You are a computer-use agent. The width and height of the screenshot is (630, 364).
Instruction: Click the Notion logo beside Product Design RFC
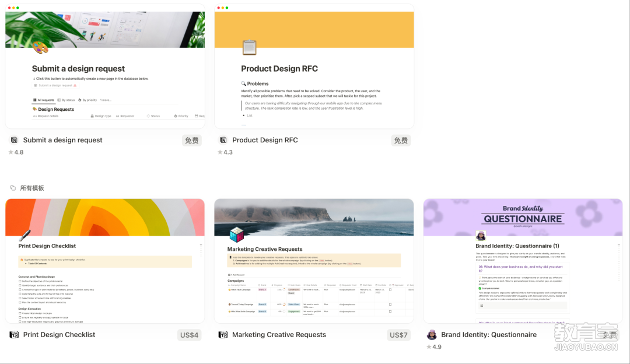tap(223, 140)
